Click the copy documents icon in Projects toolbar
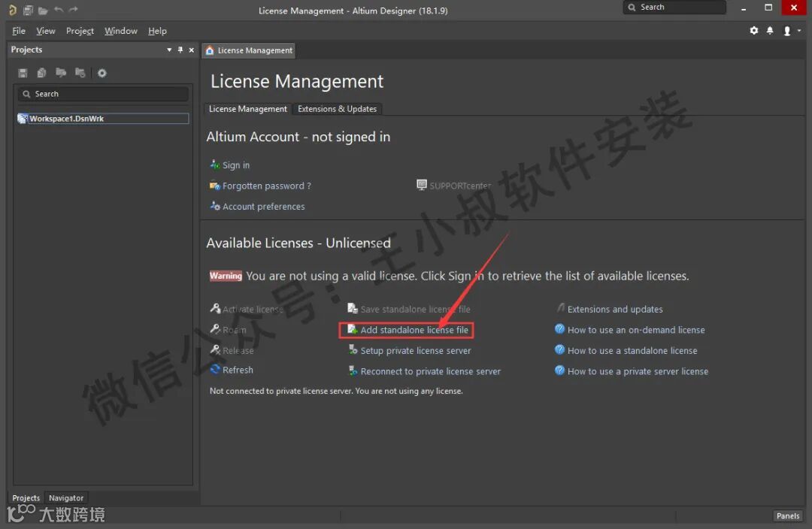812x529 pixels. point(42,73)
